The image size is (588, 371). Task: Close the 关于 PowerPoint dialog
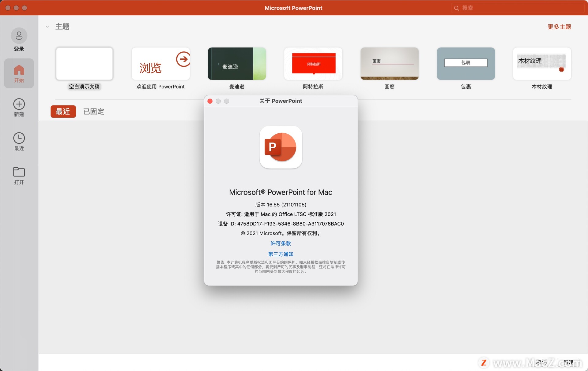click(210, 101)
